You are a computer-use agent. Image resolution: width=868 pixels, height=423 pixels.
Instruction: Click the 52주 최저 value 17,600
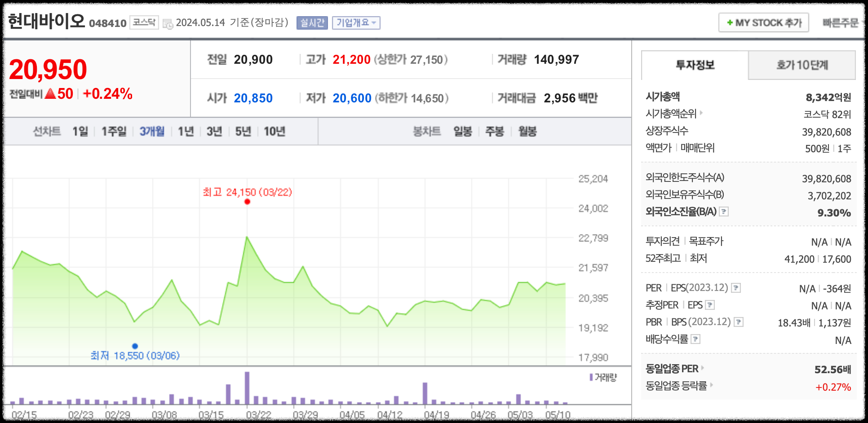(837, 259)
